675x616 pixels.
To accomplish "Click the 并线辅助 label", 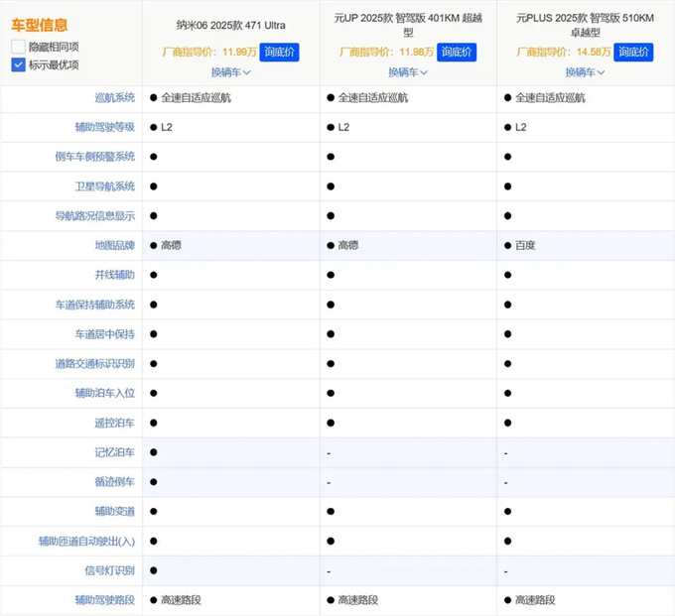I will pos(115,275).
